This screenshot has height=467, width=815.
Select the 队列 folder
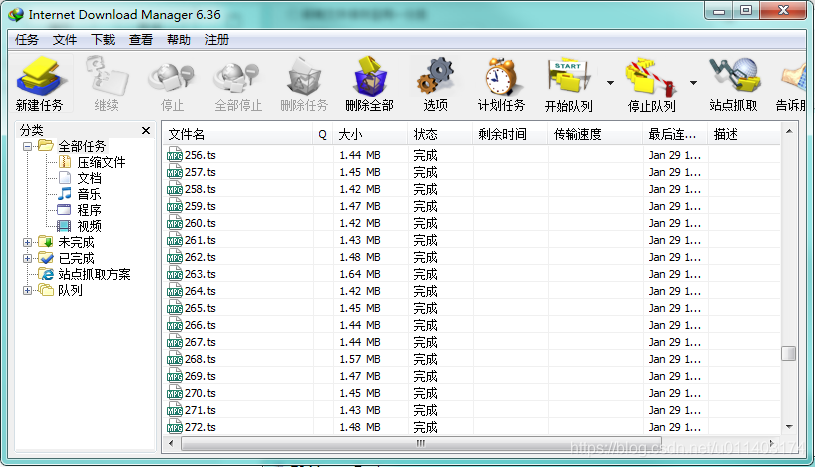[x=70, y=290]
